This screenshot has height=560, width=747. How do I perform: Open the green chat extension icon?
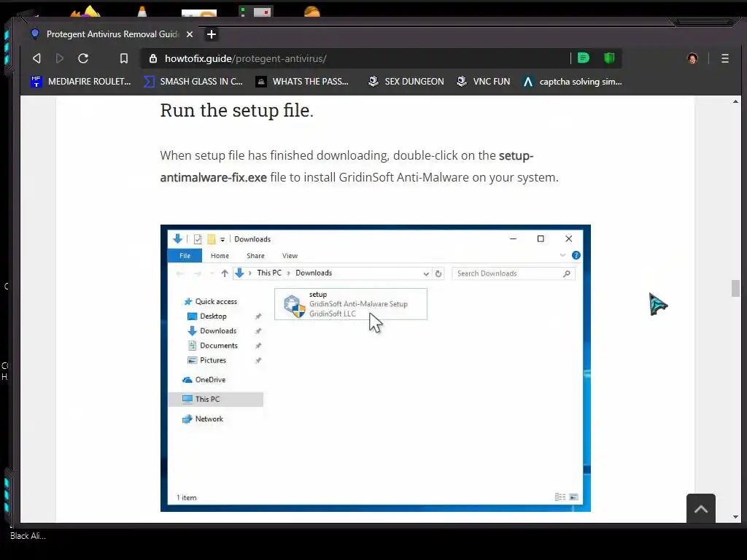pos(583,58)
